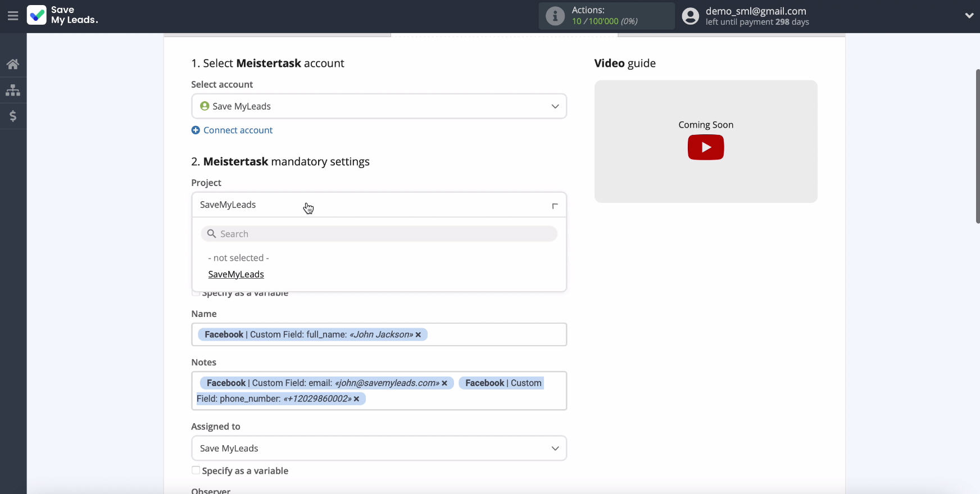Click the user profile avatar icon

691,16
